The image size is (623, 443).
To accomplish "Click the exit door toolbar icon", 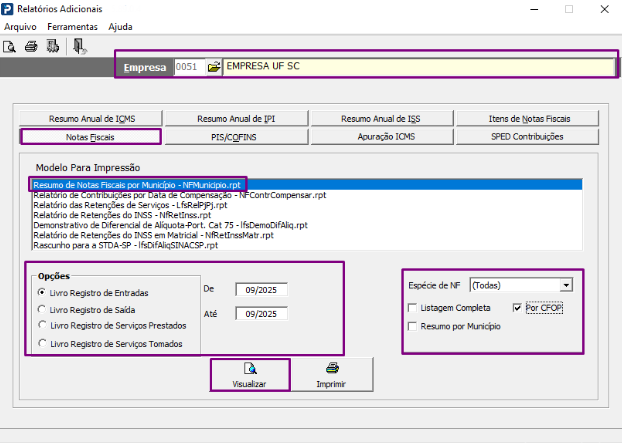I will [x=80, y=46].
